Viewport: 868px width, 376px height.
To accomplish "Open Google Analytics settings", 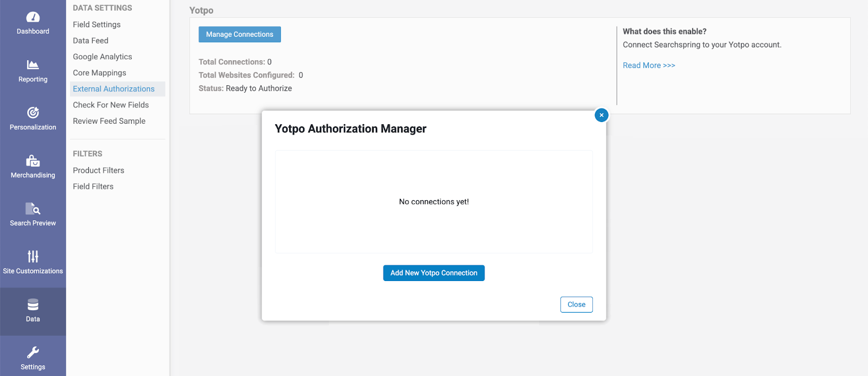I will point(103,56).
